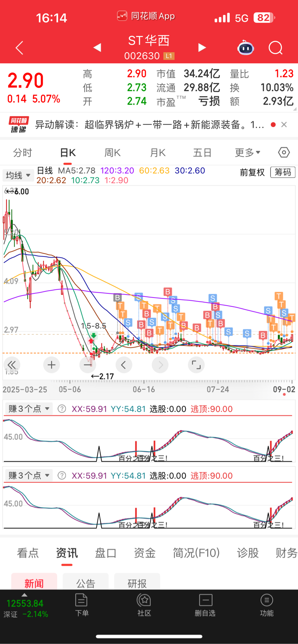The image size is (298, 644).
Task: Open help icon of first indicator panel
Action: [x=62, y=409]
